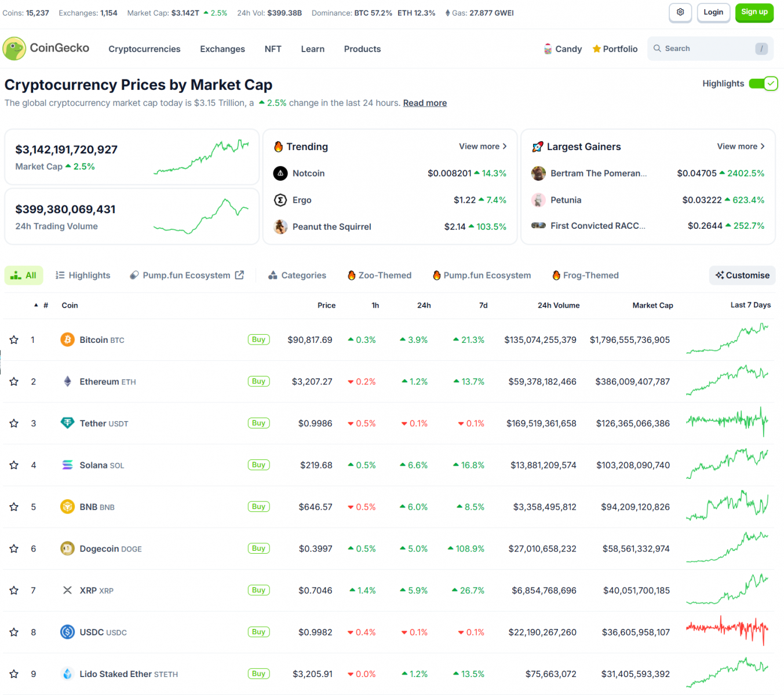This screenshot has height=695, width=784.
Task: Click the Dogecoin coin logo
Action: click(67, 548)
